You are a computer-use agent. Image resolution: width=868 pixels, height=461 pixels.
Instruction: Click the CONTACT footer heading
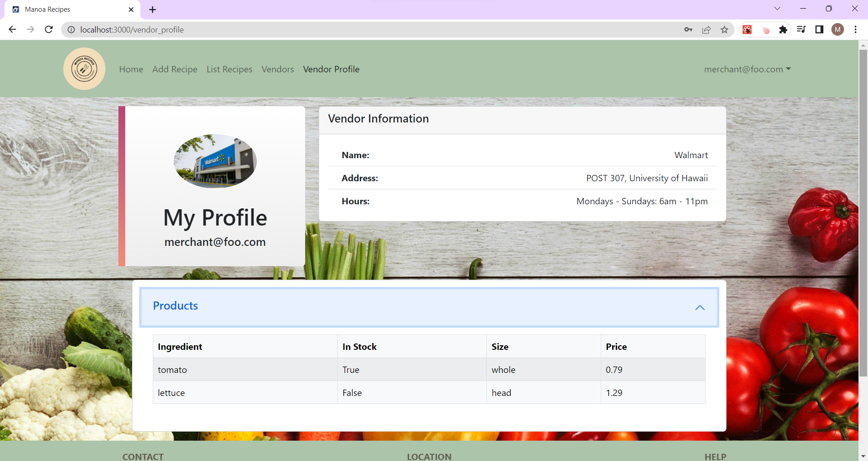(x=143, y=456)
